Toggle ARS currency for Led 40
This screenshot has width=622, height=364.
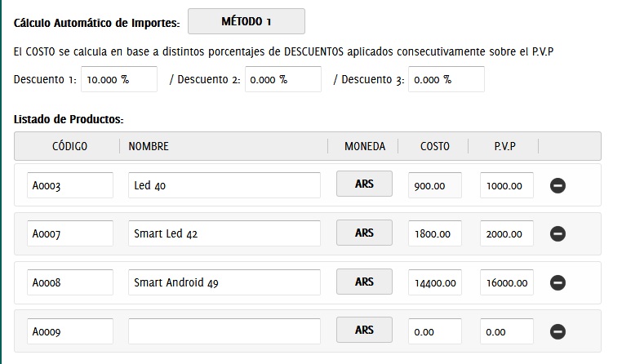[364, 184]
